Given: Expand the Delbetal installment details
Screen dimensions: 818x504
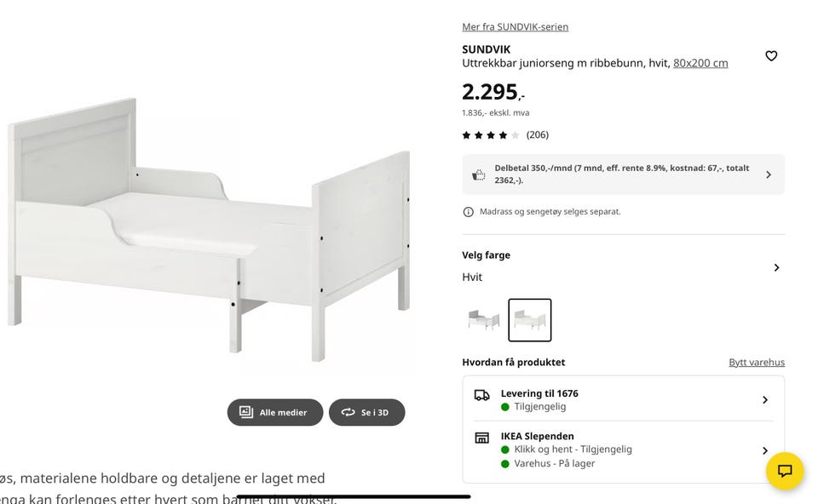Looking at the screenshot, I should (768, 175).
